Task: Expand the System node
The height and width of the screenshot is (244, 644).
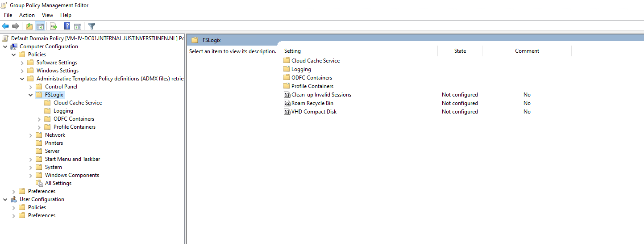Action: 31,167
